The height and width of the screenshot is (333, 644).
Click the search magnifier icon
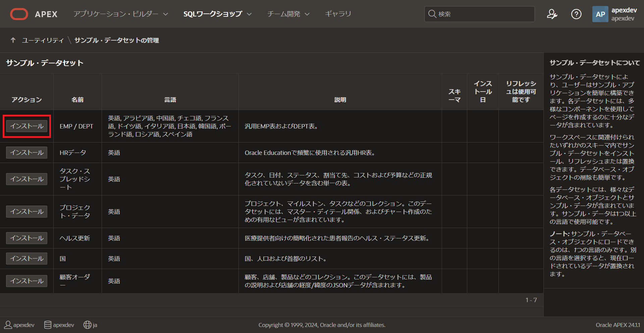(432, 14)
